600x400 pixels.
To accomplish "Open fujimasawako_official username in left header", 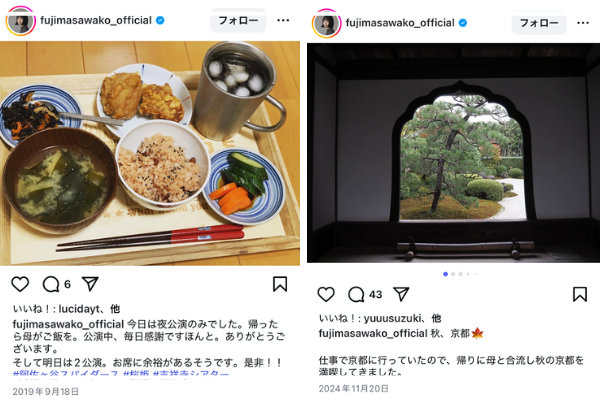I will [96, 20].
